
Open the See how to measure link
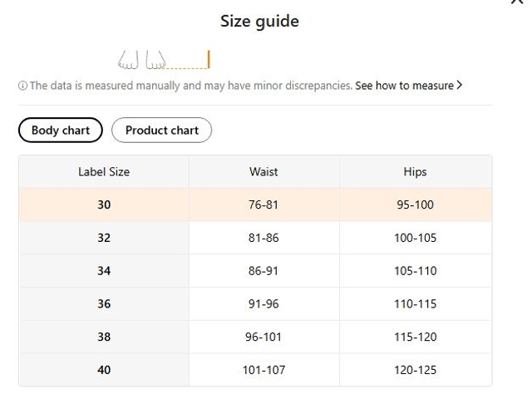point(404,86)
